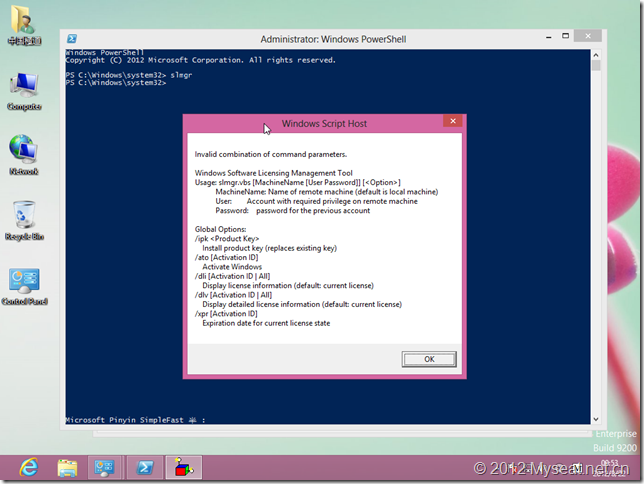Close the PowerShell window
Screen dimensions: 644x484
pyautogui.click(x=588, y=36)
